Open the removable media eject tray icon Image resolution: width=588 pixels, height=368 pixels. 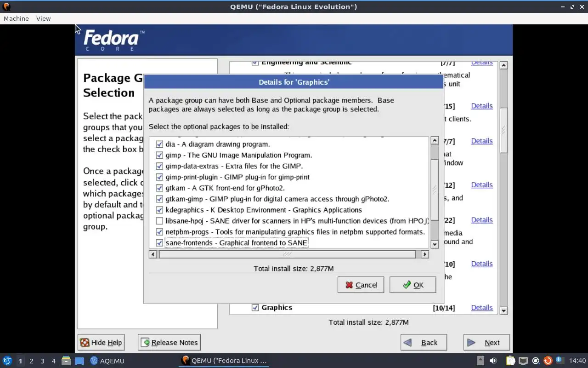pyautogui.click(x=480, y=361)
